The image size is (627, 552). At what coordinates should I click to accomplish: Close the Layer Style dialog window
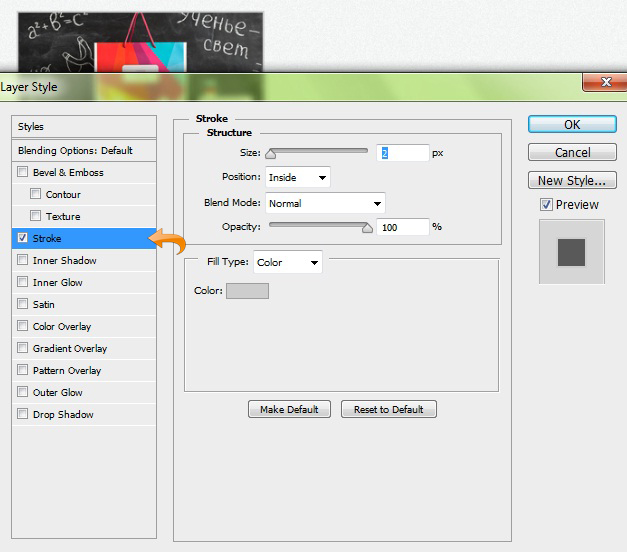point(606,83)
